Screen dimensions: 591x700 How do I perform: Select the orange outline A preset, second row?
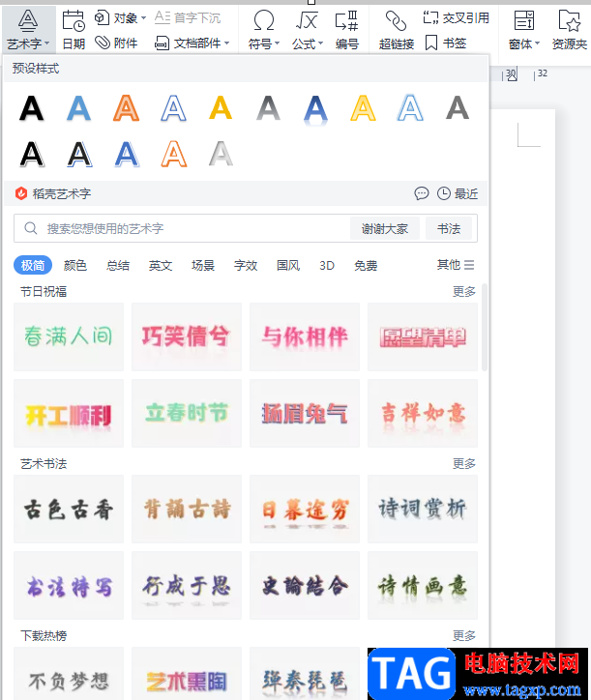(x=173, y=154)
